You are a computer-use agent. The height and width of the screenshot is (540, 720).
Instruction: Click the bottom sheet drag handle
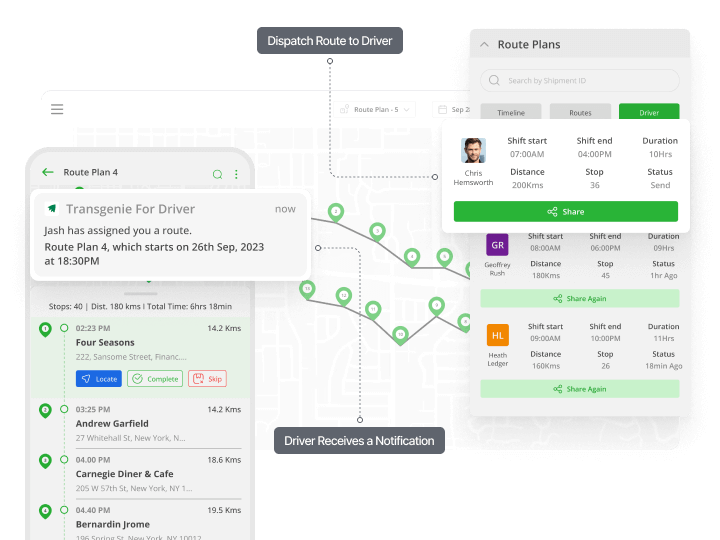coord(141,294)
